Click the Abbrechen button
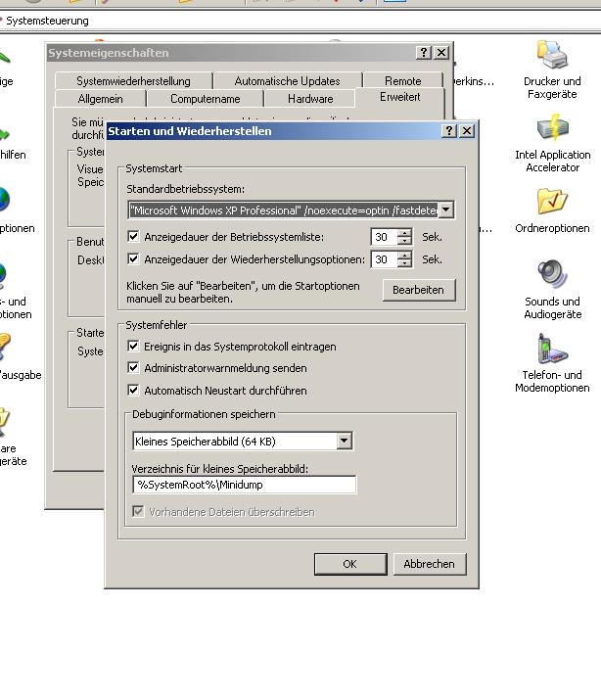Screen dimensions: 601x700 [x=429, y=564]
